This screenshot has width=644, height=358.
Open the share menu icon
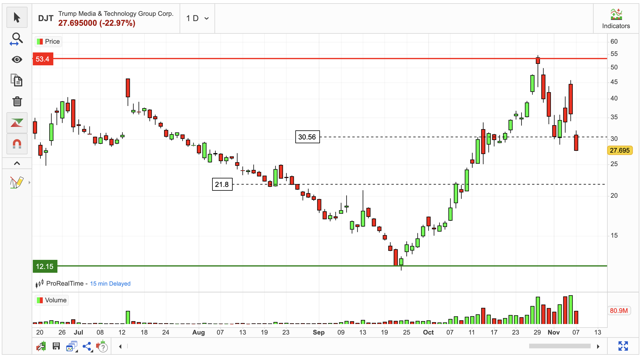pos(87,347)
